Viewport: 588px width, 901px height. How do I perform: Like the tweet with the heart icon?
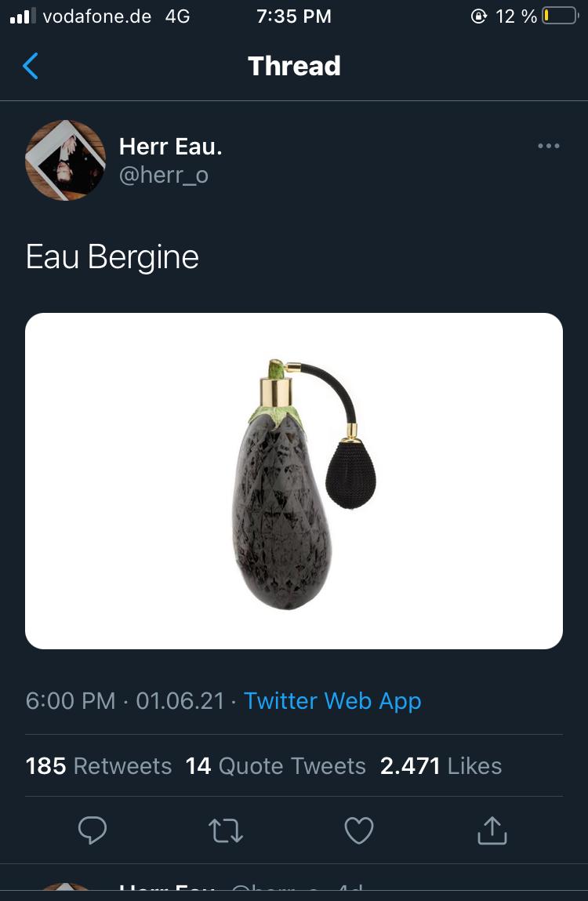(359, 830)
